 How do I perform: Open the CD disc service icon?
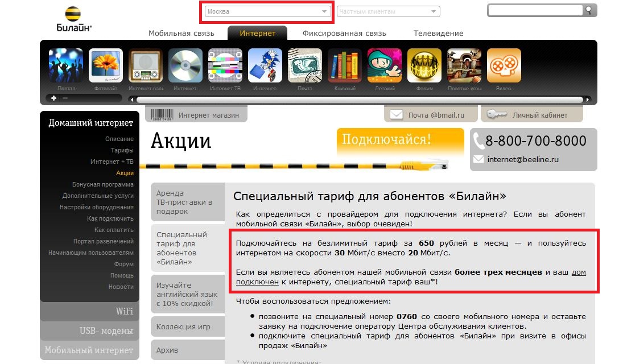185,65
